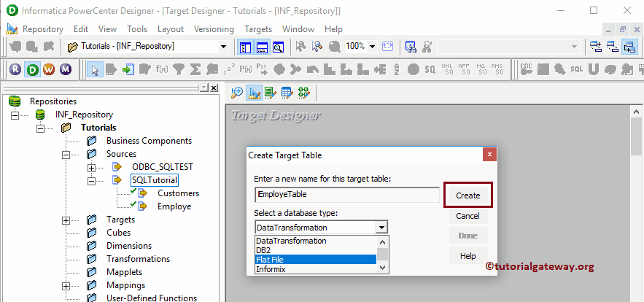Click the Scale to Fit icon

387,47
